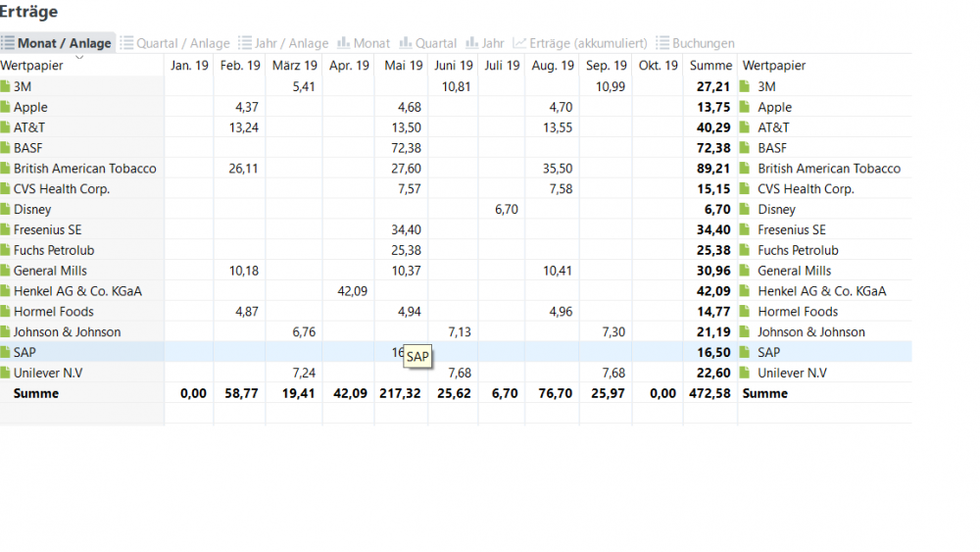Click the 3M security icon in left column
The image size is (980, 552).
pos(5,86)
